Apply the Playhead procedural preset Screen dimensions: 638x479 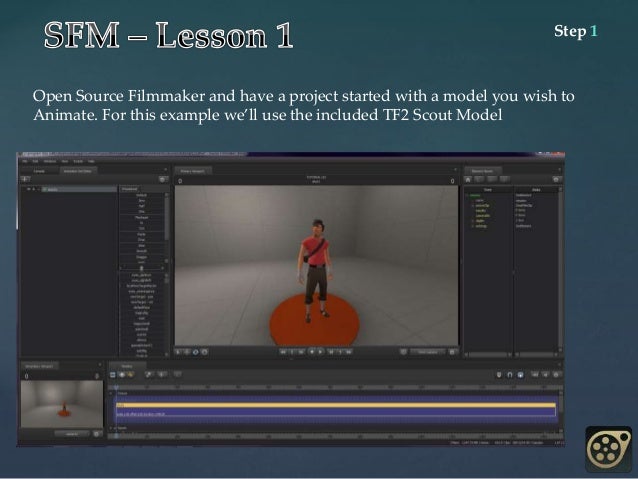click(141, 218)
